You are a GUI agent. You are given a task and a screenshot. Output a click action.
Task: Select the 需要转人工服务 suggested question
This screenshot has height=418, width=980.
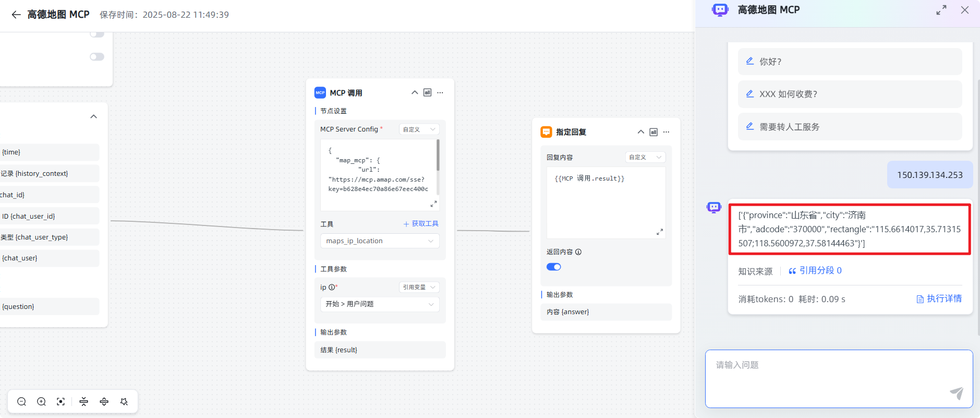[850, 127]
